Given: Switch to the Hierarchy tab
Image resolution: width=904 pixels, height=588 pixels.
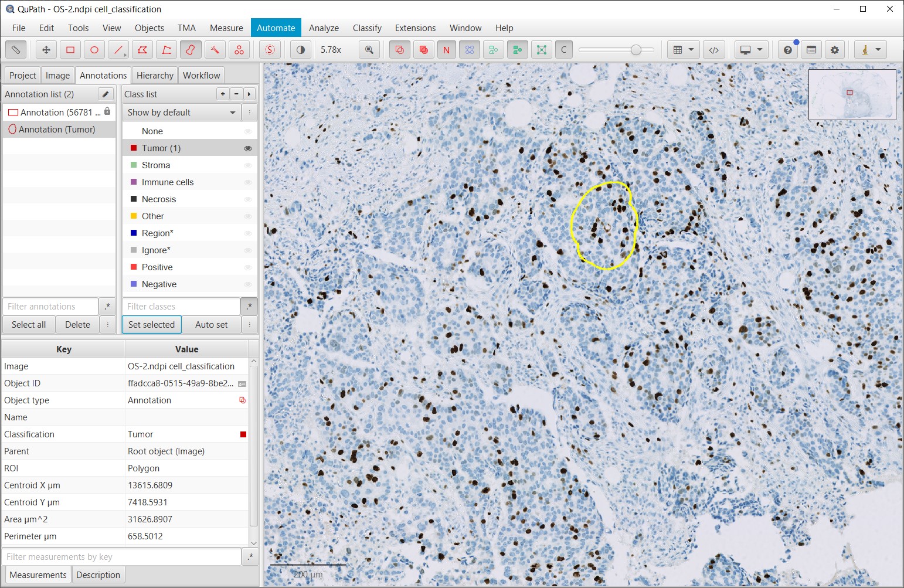Looking at the screenshot, I should click(x=155, y=75).
